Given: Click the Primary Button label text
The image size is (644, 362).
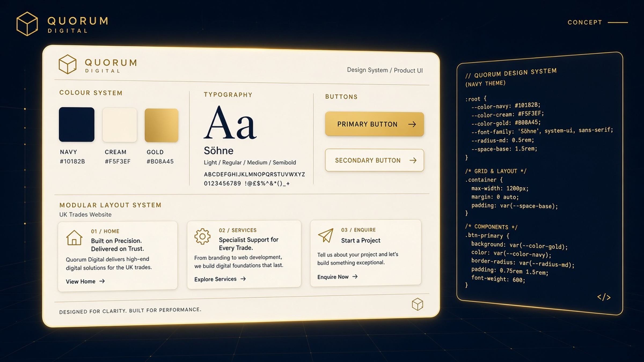Looking at the screenshot, I should coord(367,124).
